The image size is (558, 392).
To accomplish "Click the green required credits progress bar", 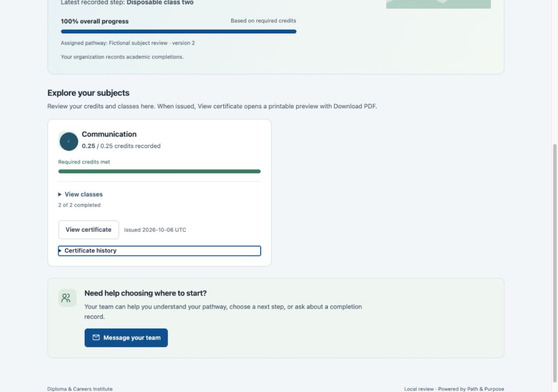I will click(x=159, y=171).
